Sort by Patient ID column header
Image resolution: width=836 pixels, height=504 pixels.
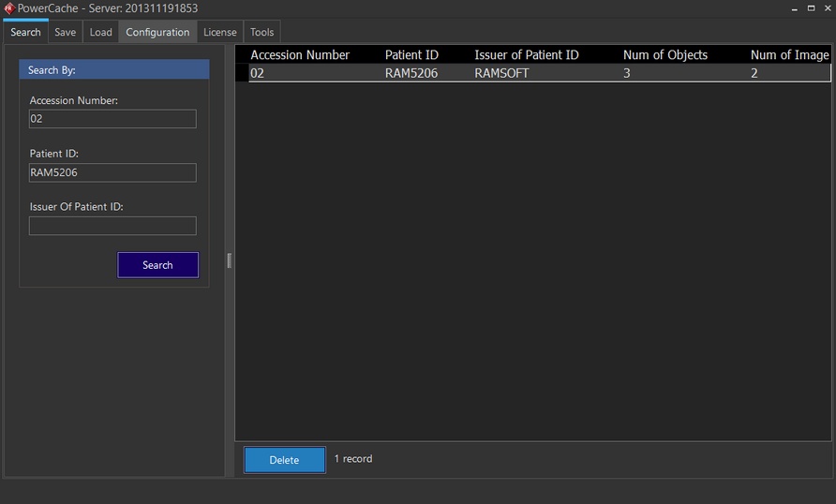(x=411, y=55)
